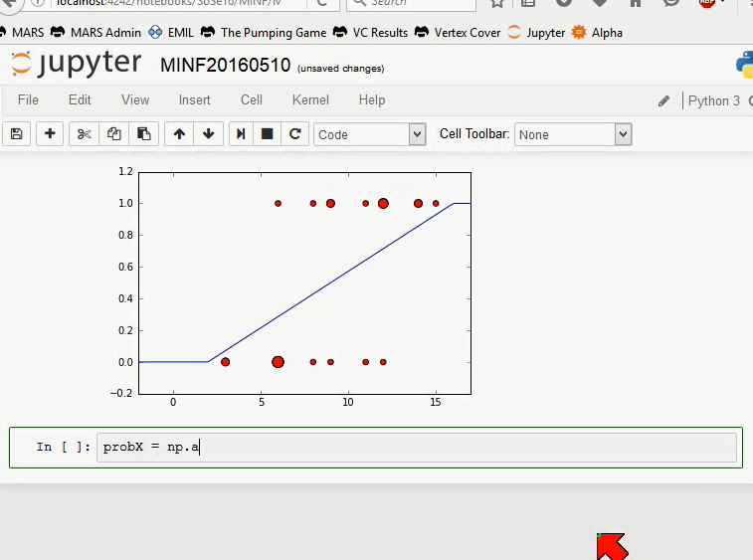Screen dimensions: 753x560
Task: Rename notebook title MINF20160510
Action: 225,66
